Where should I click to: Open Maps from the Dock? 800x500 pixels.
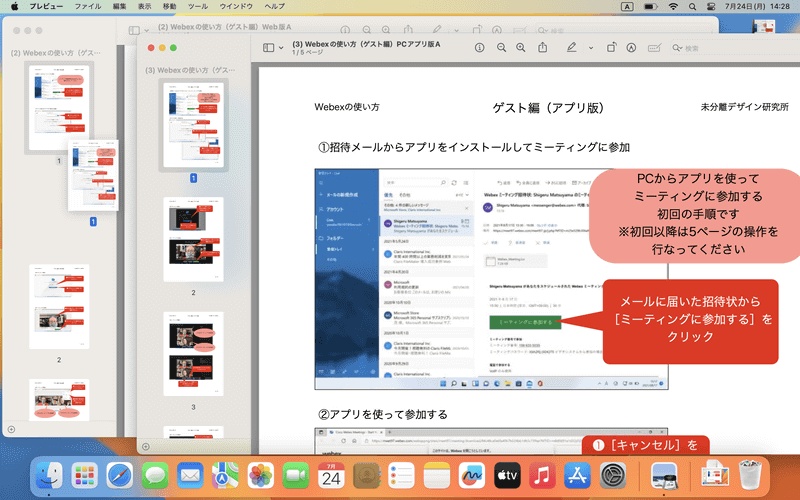click(226, 476)
